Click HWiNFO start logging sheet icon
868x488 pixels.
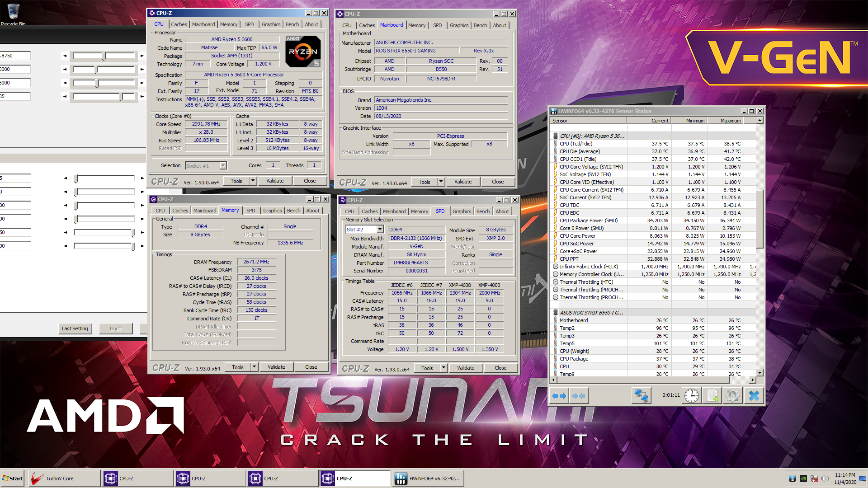712,396
